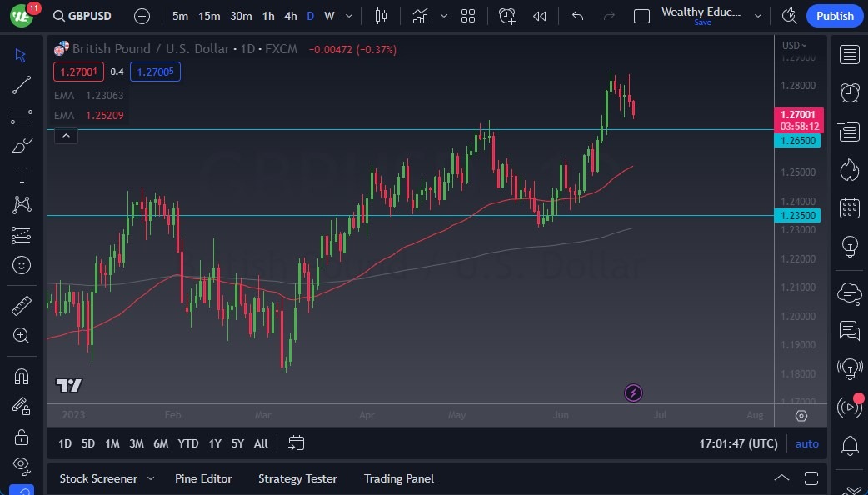
Task: Toggle the magnet snap mode
Action: (x=22, y=376)
